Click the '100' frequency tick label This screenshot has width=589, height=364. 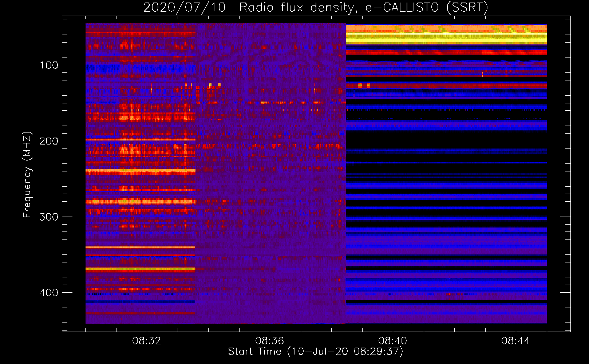click(49, 65)
